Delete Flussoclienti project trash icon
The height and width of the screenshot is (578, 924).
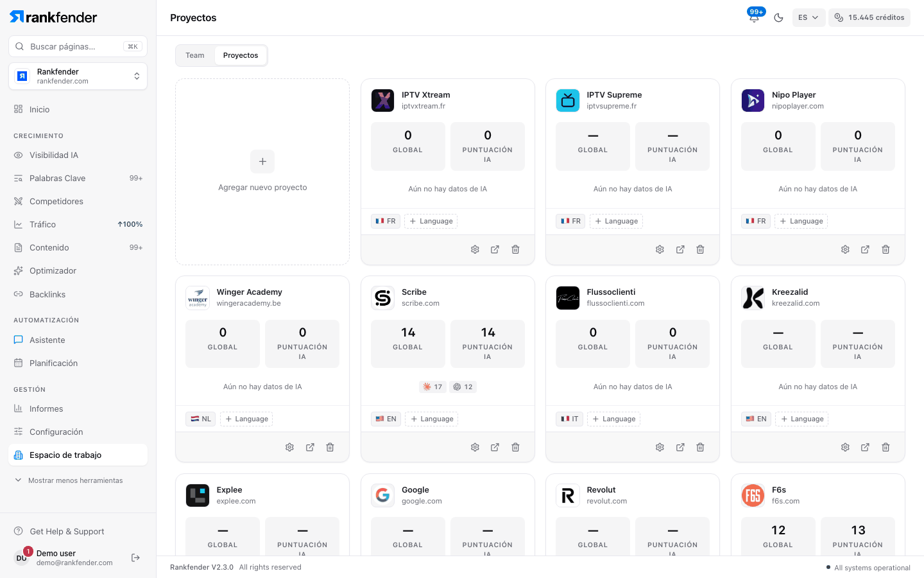700,447
